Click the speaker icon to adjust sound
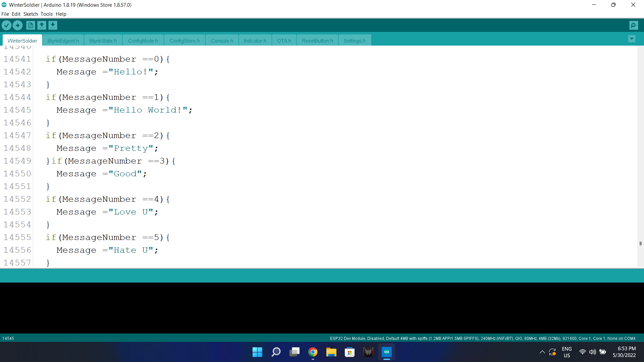The width and height of the screenshot is (644, 362). (593, 352)
